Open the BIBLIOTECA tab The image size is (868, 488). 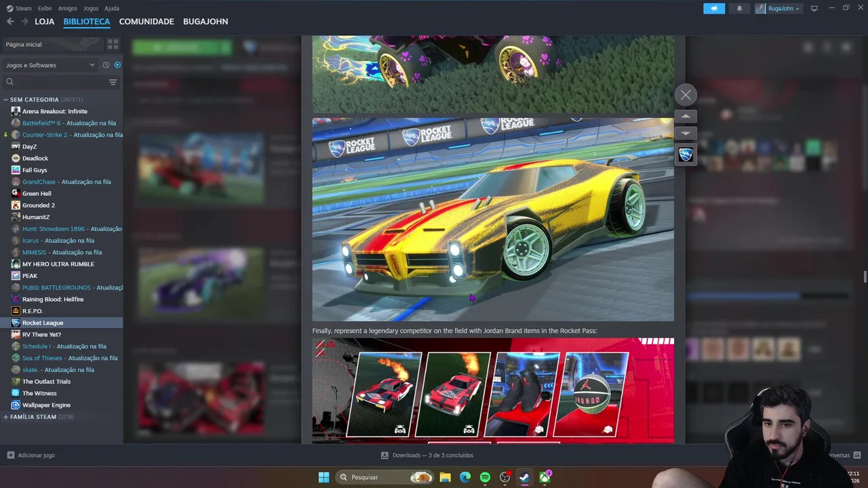(86, 22)
